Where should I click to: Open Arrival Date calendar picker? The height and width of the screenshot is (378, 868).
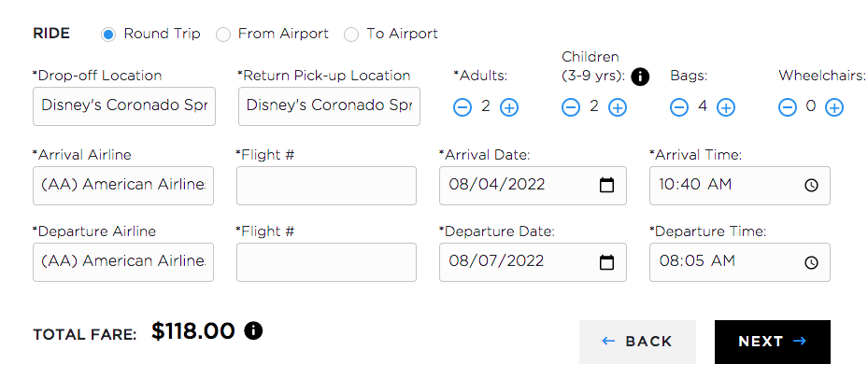point(607,186)
